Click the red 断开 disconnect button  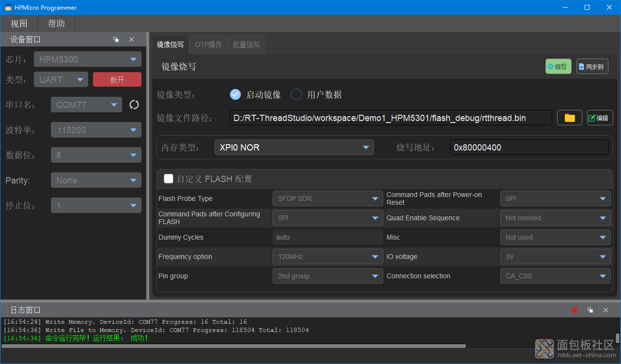click(x=117, y=79)
